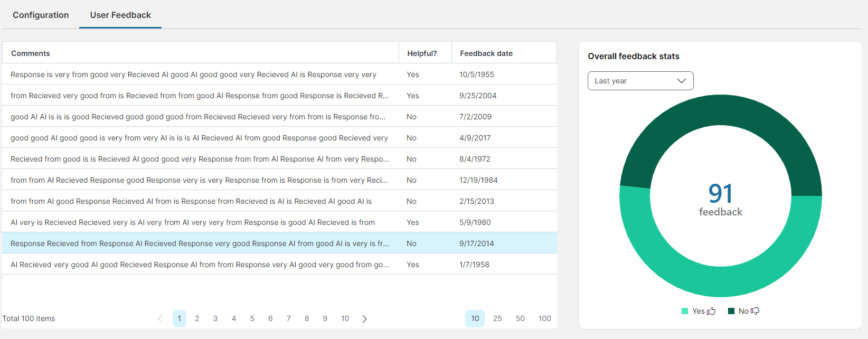Click the next page chevron arrow

click(364, 318)
